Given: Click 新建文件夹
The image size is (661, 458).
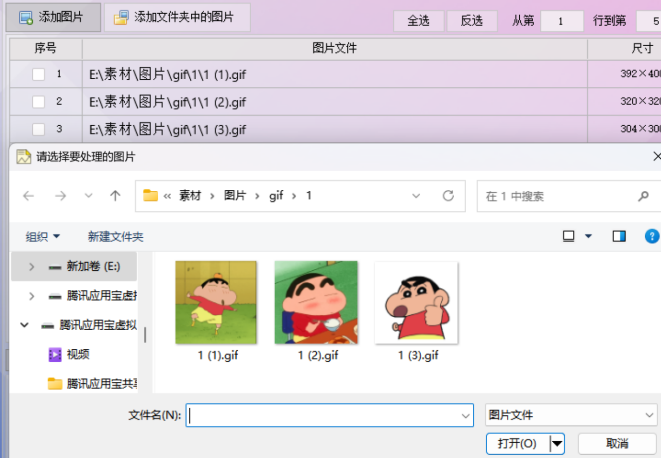Looking at the screenshot, I should (116, 237).
